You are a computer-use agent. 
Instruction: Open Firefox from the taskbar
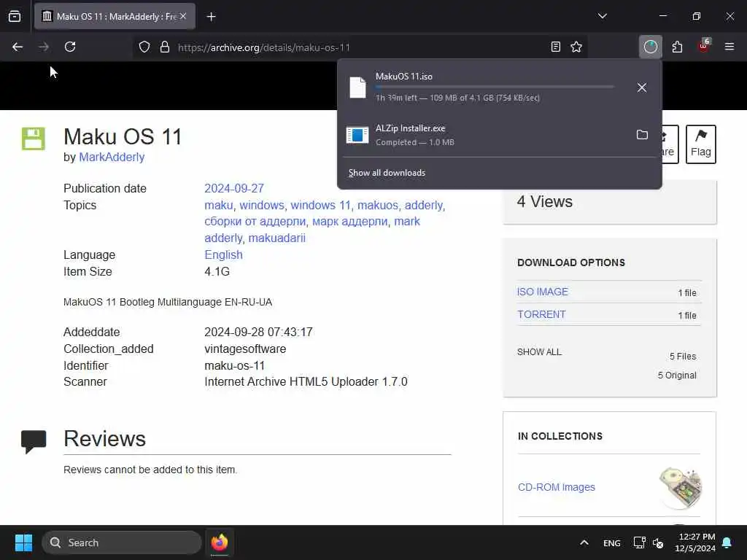tap(220, 542)
